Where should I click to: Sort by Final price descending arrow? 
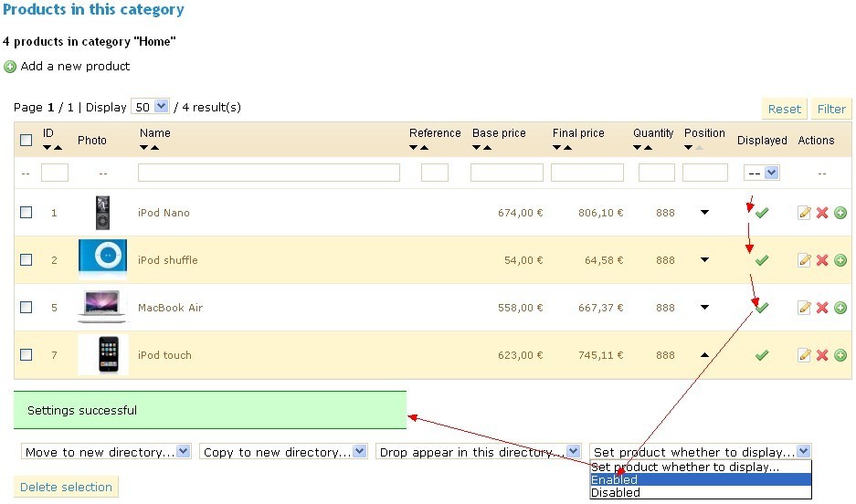556,147
